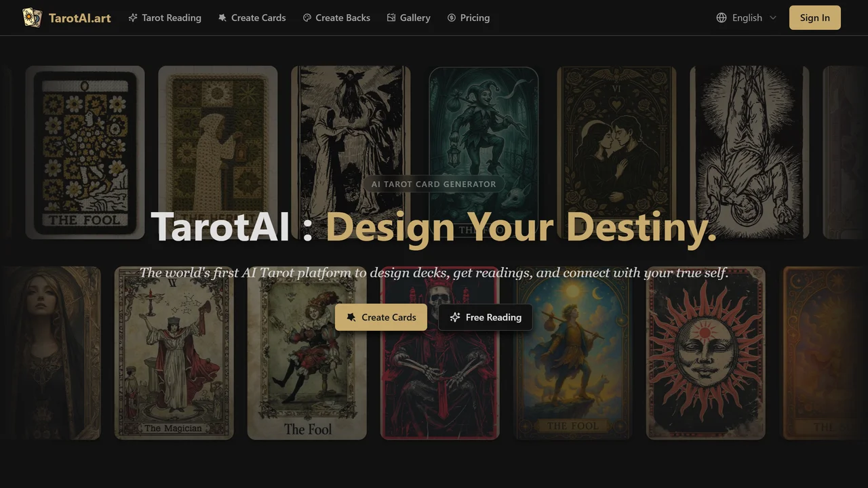Click the AI TAROT CARD GENERATOR badge

[x=434, y=184]
